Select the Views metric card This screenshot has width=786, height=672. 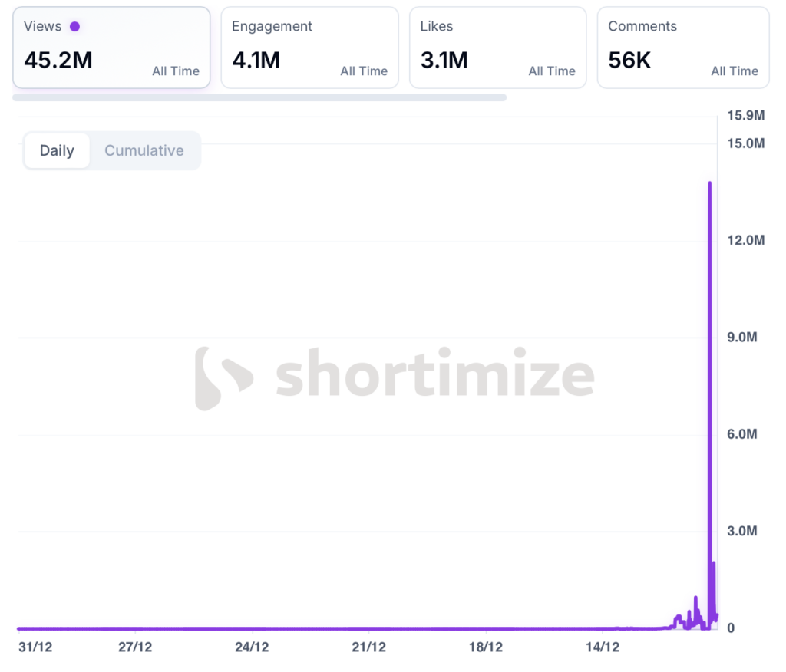point(111,48)
